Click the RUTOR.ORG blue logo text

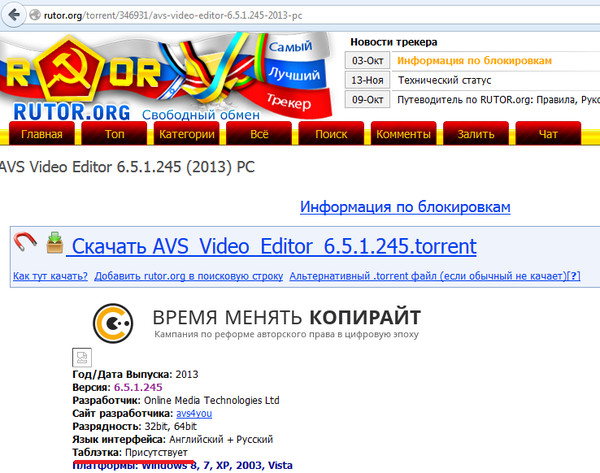pyautogui.click(x=72, y=113)
